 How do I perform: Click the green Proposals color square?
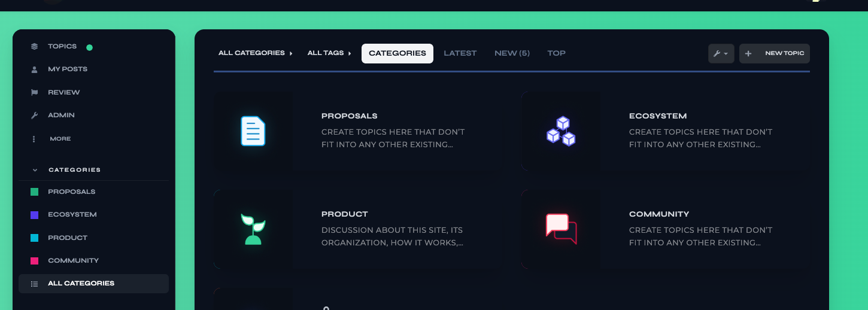pyautogui.click(x=35, y=192)
